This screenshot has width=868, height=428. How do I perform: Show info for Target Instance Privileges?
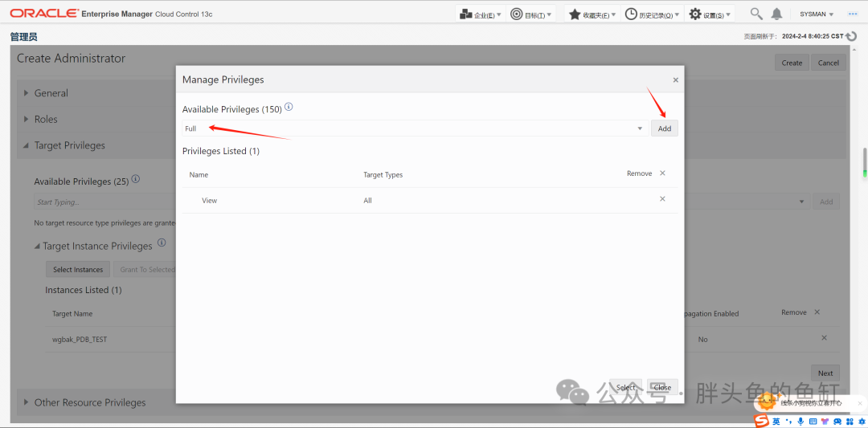162,243
